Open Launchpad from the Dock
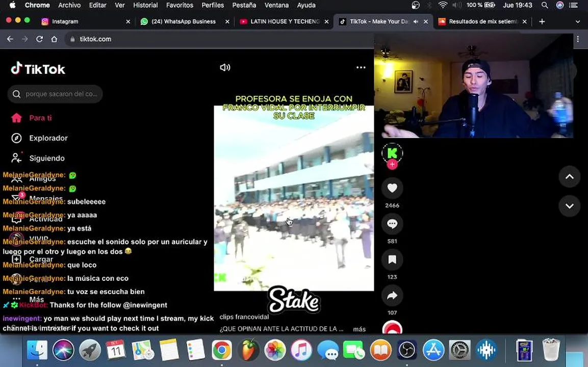 90,350
